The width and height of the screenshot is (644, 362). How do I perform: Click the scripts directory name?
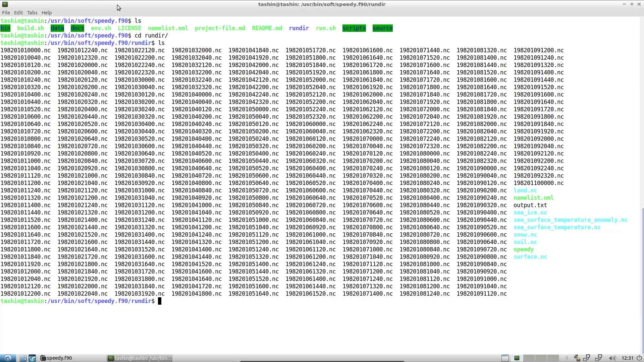point(354,28)
